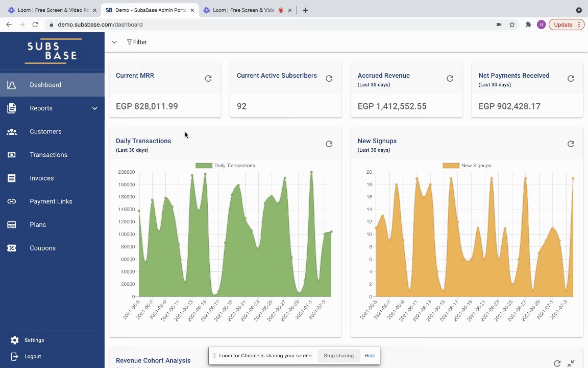Refresh the New Signups chart
Image resolution: width=588 pixels, height=368 pixels.
click(571, 144)
